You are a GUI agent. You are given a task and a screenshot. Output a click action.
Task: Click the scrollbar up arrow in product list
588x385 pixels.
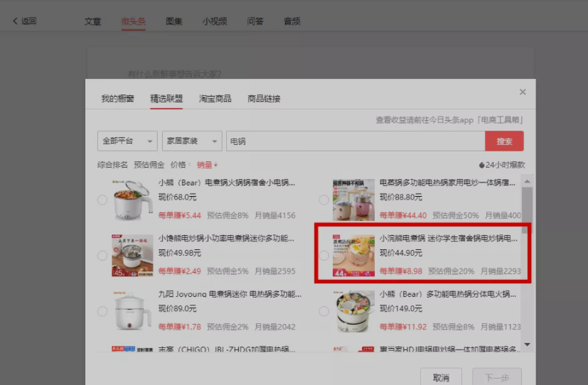(x=527, y=182)
